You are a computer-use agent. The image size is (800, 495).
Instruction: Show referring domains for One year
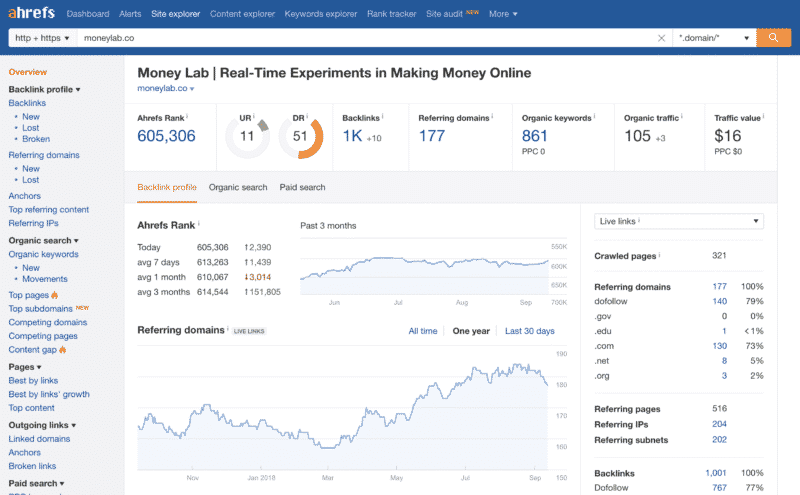[471, 331]
